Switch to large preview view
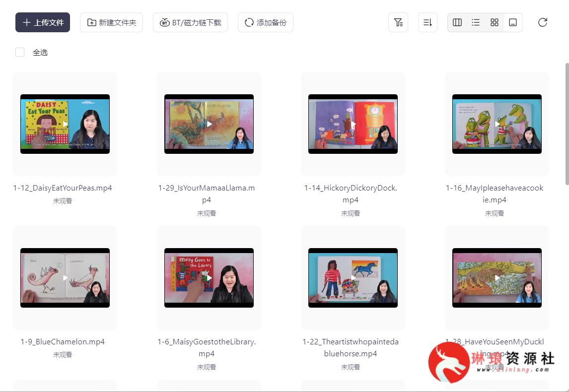Viewport: 569px width, 392px height. tap(513, 22)
